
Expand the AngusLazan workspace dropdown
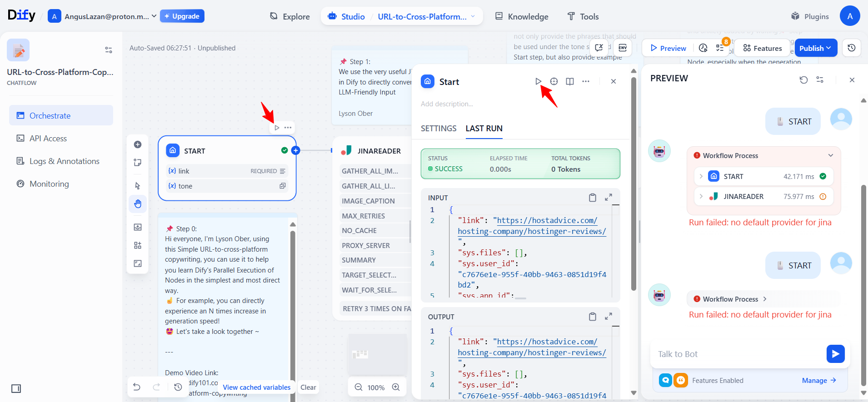click(x=103, y=16)
